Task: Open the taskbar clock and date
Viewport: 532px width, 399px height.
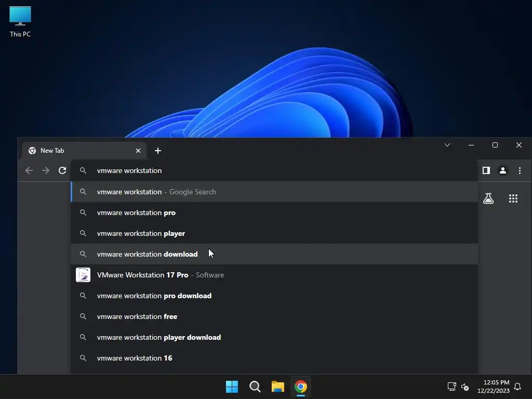Action: pyautogui.click(x=494, y=387)
